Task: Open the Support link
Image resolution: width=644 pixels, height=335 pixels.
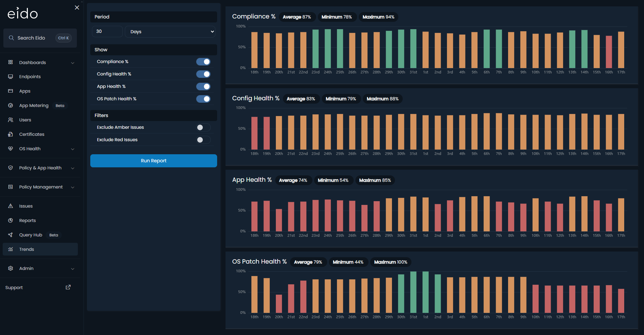Action: pos(14,288)
